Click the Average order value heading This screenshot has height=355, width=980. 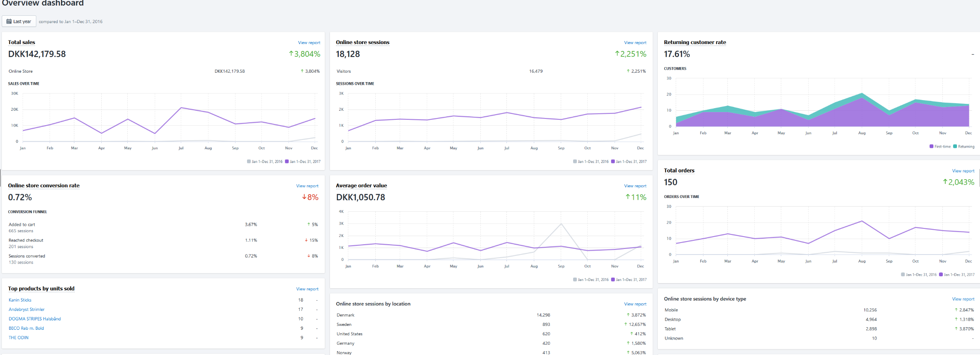click(x=361, y=186)
